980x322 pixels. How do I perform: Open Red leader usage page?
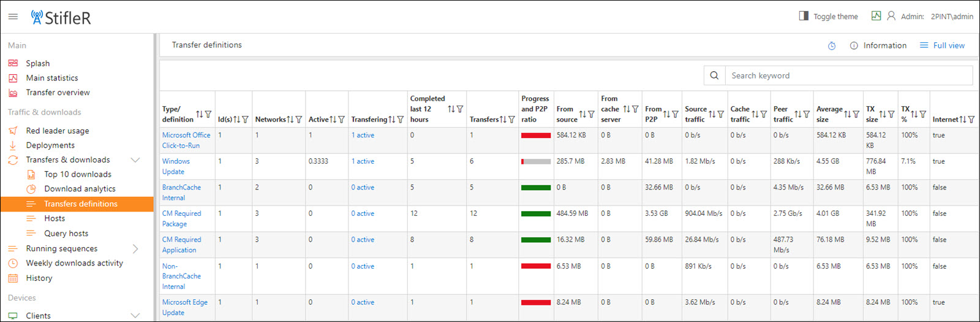[x=57, y=131]
